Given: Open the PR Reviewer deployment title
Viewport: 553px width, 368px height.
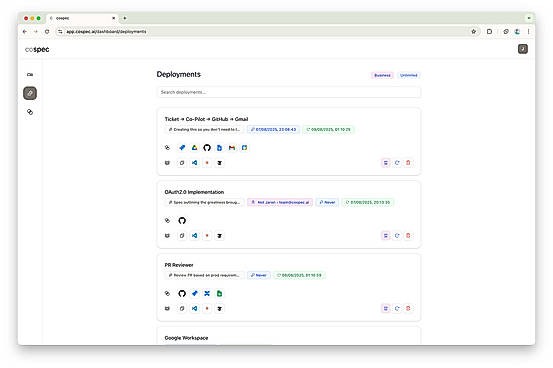Looking at the screenshot, I should [179, 265].
